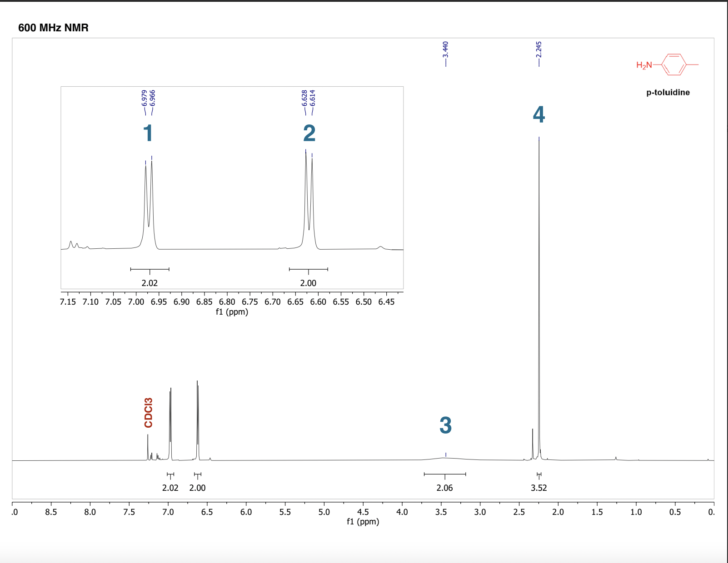Click peak label 3 near the broad NH2 signal

tap(445, 426)
